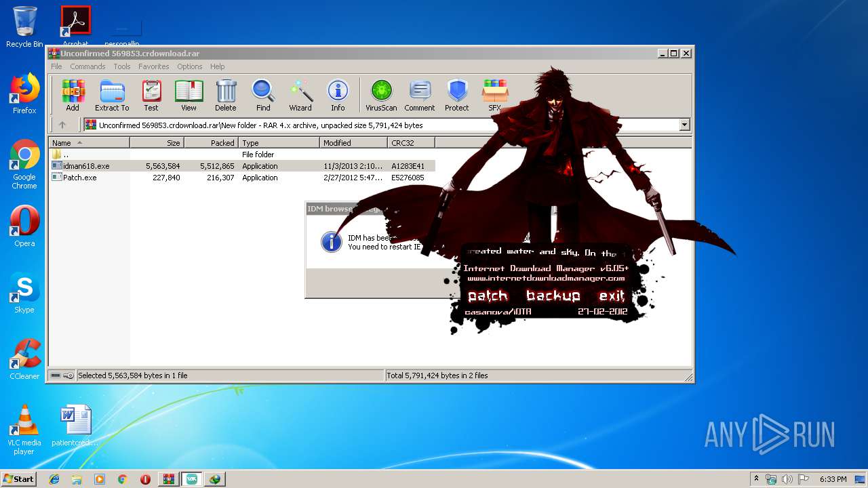Sort file list by Type column

pyautogui.click(x=279, y=142)
